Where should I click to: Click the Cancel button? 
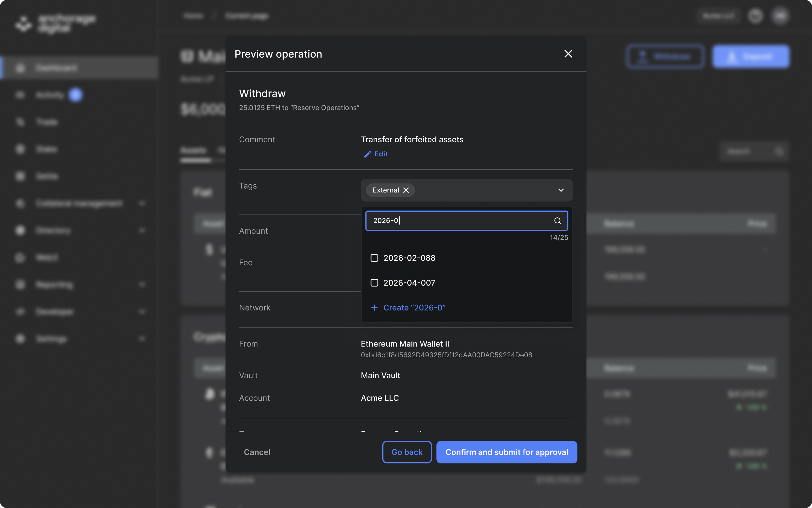click(257, 452)
